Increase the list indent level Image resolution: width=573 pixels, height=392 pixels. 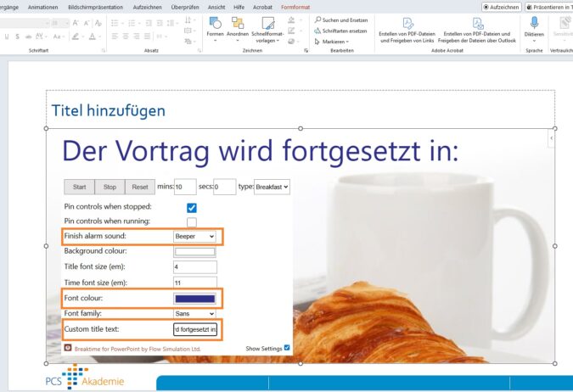tap(160, 23)
